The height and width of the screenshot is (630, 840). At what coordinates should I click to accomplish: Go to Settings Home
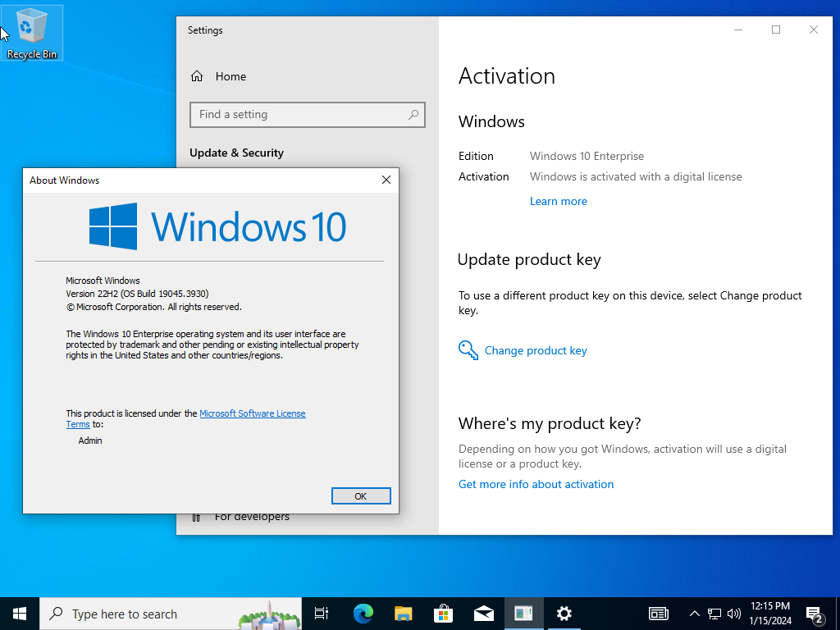tap(218, 76)
